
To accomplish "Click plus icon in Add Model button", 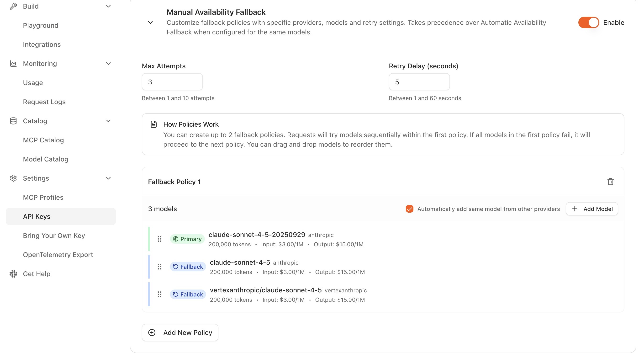I will click(x=575, y=209).
